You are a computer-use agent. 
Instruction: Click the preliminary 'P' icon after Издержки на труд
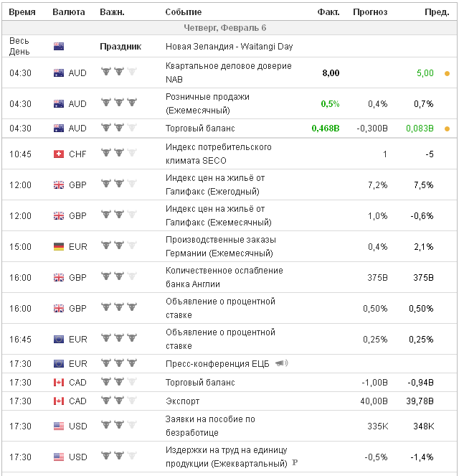(294, 462)
